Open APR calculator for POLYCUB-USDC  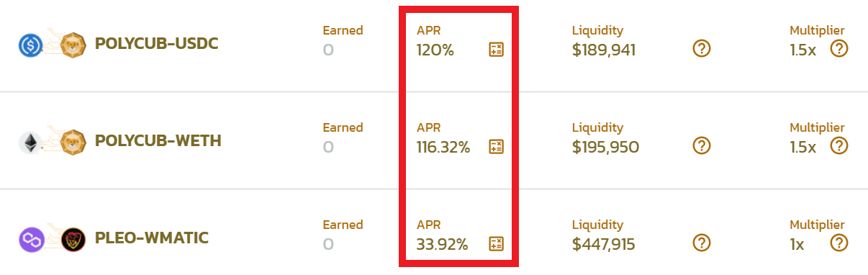point(496,50)
